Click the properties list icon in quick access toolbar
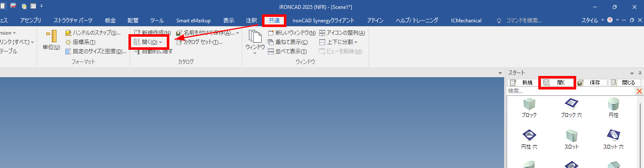The image size is (644, 168). click(33, 6)
